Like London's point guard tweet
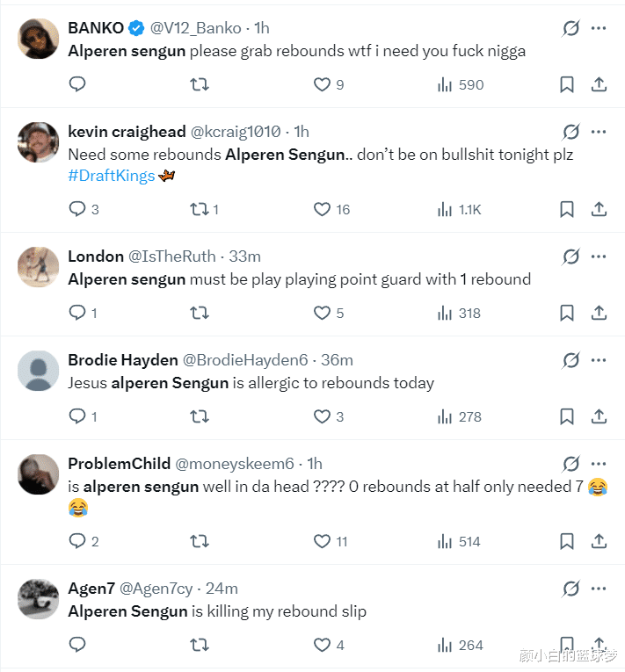625x672 pixels. point(323,313)
